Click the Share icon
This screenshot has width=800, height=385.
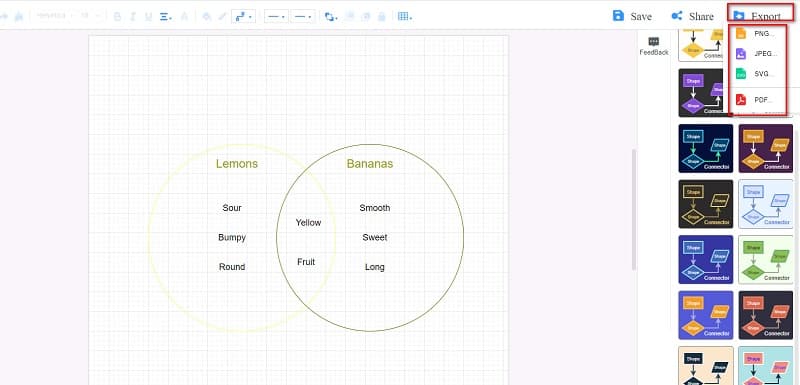click(x=677, y=15)
